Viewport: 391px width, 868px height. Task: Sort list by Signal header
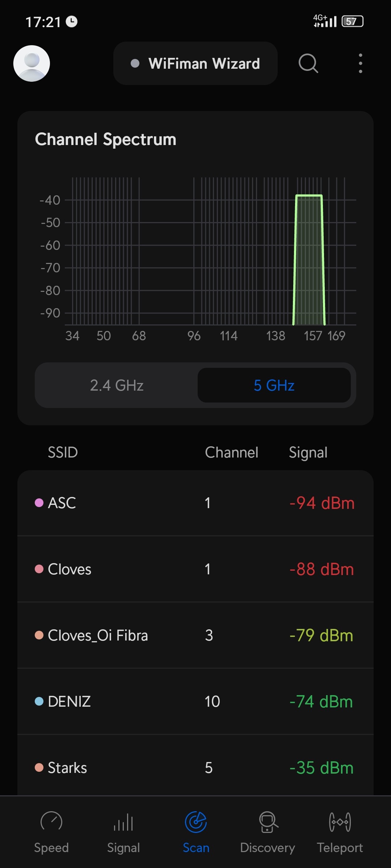pos(308,452)
